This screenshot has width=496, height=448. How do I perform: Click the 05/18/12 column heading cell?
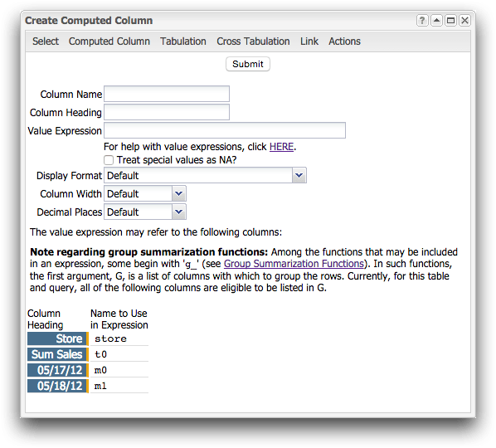[57, 386]
